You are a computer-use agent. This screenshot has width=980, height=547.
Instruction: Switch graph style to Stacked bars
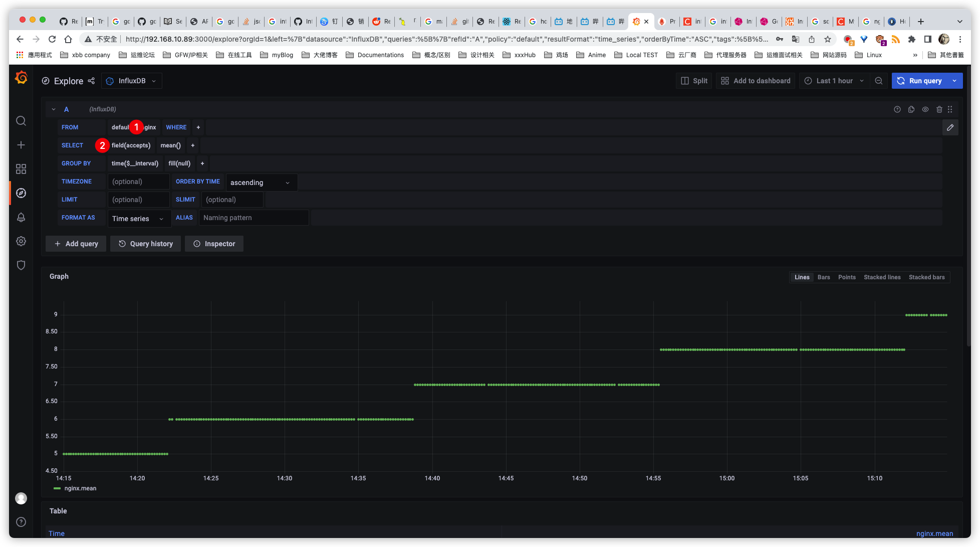pos(927,277)
